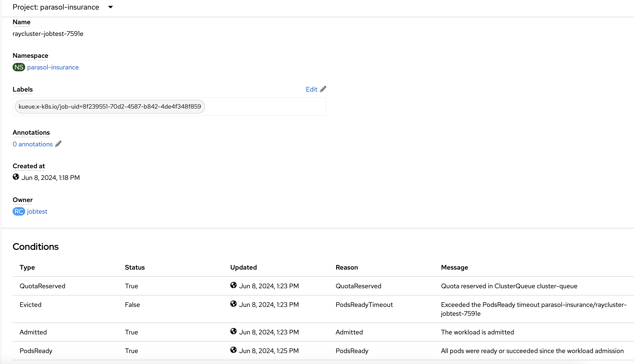Click the Jun 8, 2024, 1:18 PM timestamp
This screenshot has height=364, width=634.
pos(51,178)
